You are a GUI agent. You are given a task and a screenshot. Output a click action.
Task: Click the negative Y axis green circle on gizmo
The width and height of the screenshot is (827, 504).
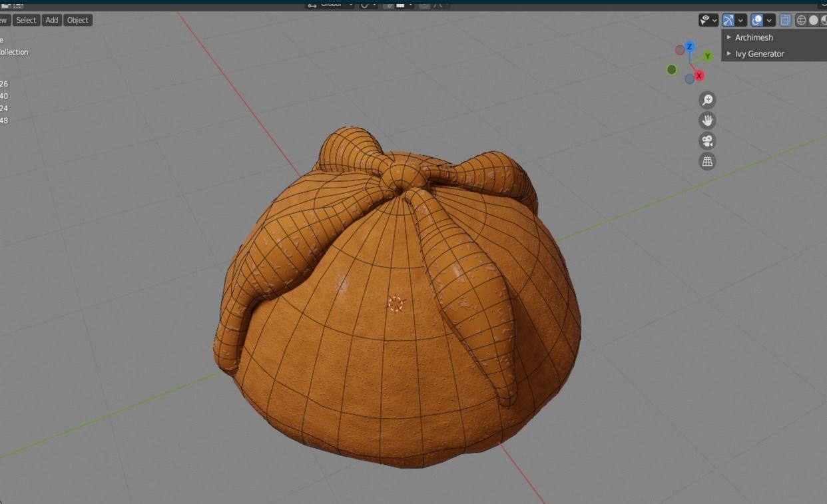pos(672,69)
